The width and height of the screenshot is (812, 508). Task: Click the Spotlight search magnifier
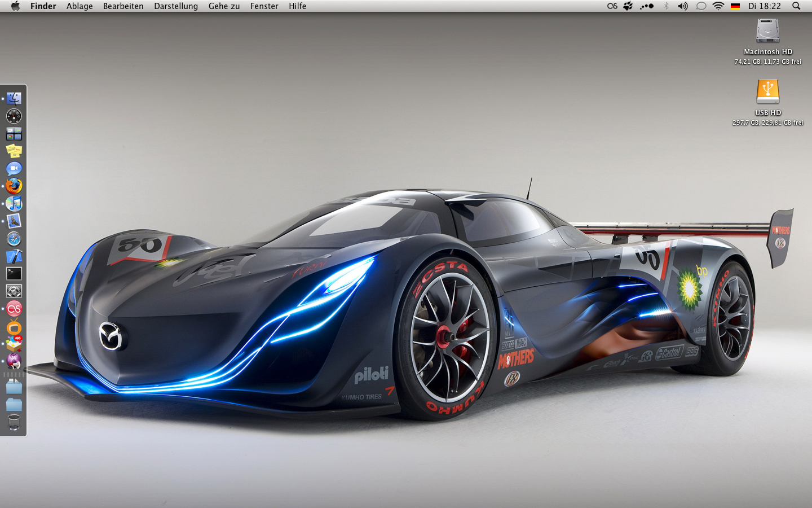click(x=796, y=6)
